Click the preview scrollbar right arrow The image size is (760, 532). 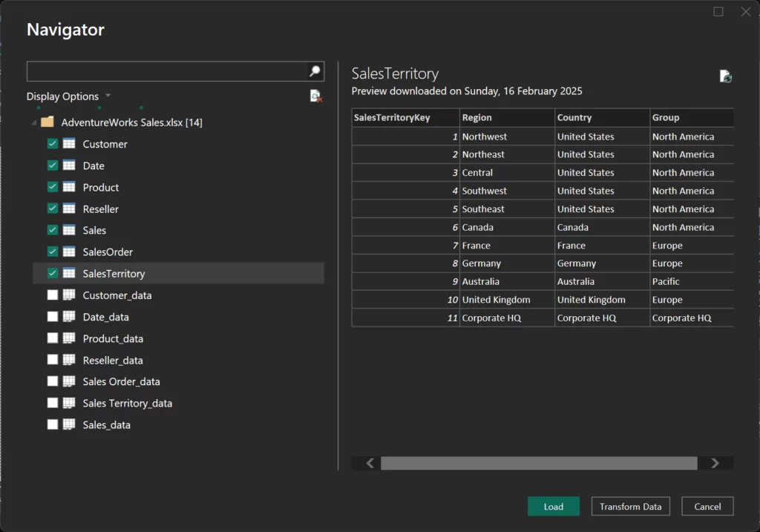pyautogui.click(x=715, y=463)
